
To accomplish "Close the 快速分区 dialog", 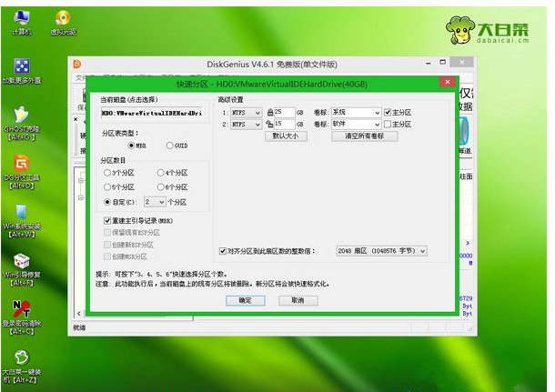I will (x=448, y=82).
